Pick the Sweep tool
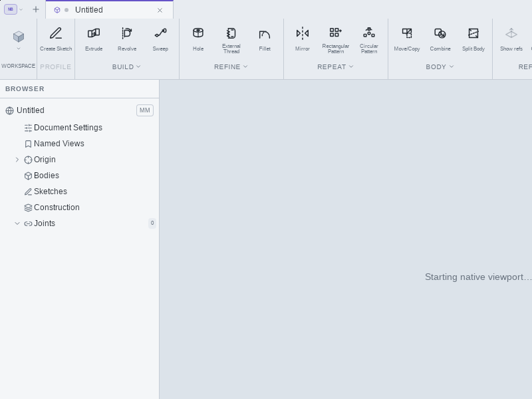The image size is (532, 399). click(x=160, y=39)
